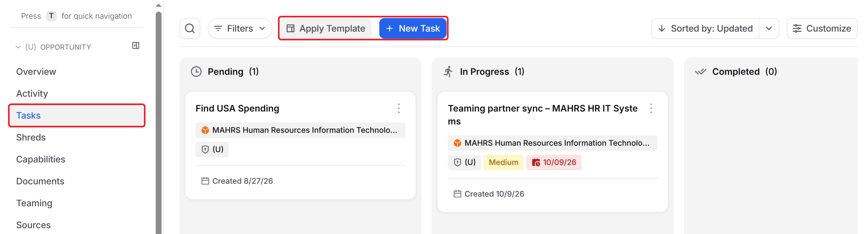Collapse the sidebar panel icon
This screenshot has height=234, width=868.
[136, 45]
